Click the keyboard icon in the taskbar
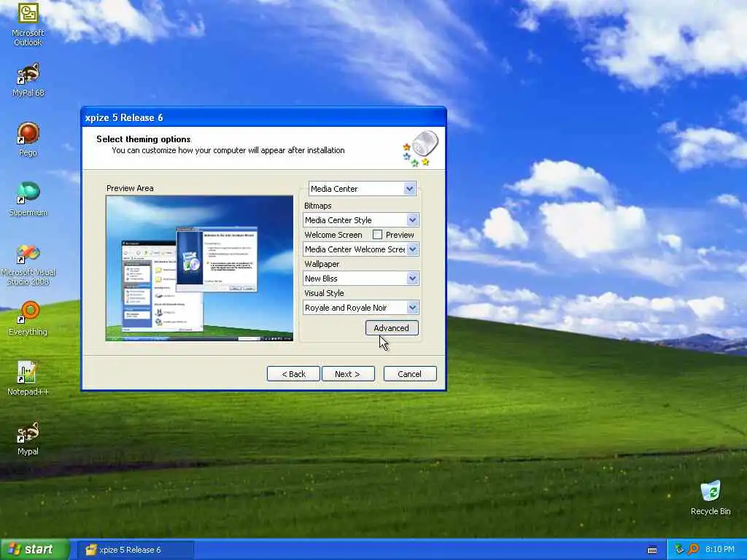Image resolution: width=747 pixels, height=560 pixels. [x=652, y=550]
